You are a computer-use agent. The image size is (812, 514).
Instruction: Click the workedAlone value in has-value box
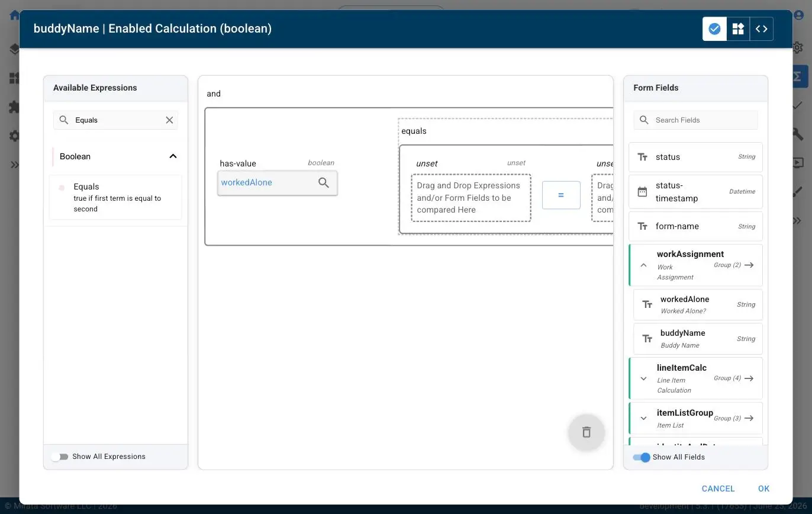click(246, 182)
